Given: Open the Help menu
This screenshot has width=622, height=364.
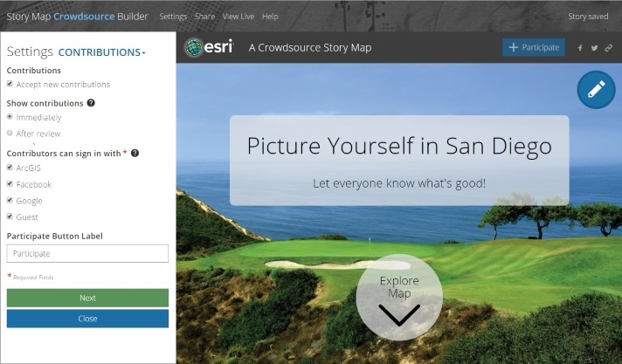Looking at the screenshot, I should [270, 17].
